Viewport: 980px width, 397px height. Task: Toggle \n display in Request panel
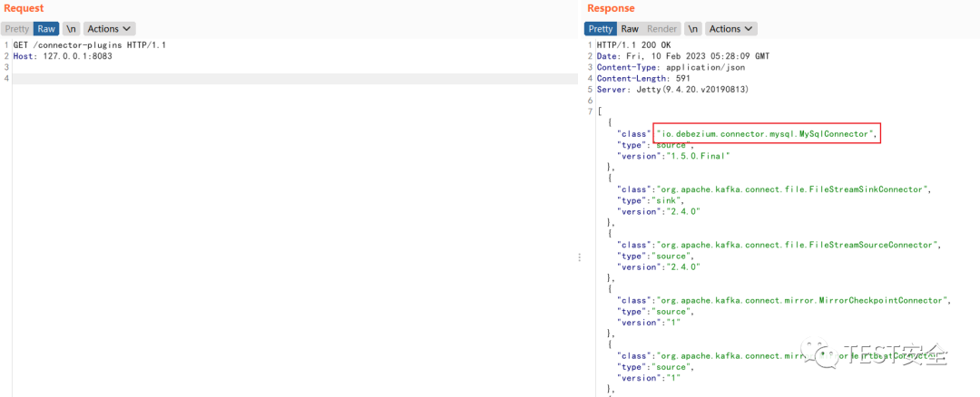click(72, 29)
